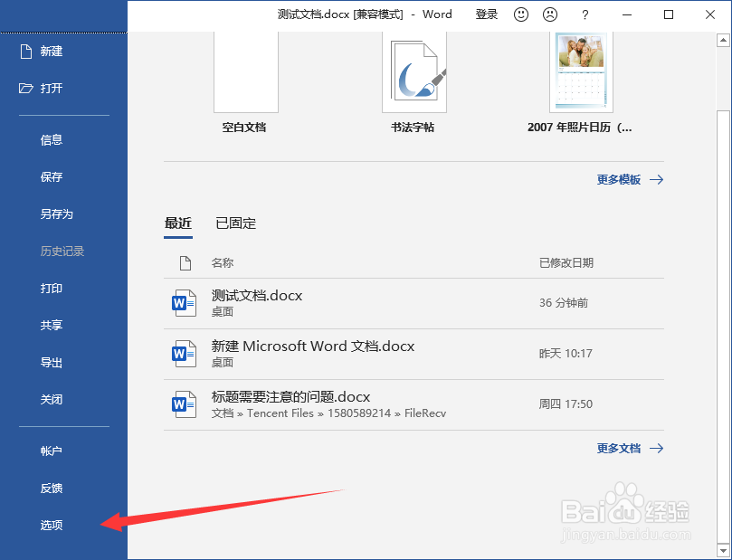The width and height of the screenshot is (732, 560).
Task: Click the 历史记录 sidebar entry
Action: (62, 252)
